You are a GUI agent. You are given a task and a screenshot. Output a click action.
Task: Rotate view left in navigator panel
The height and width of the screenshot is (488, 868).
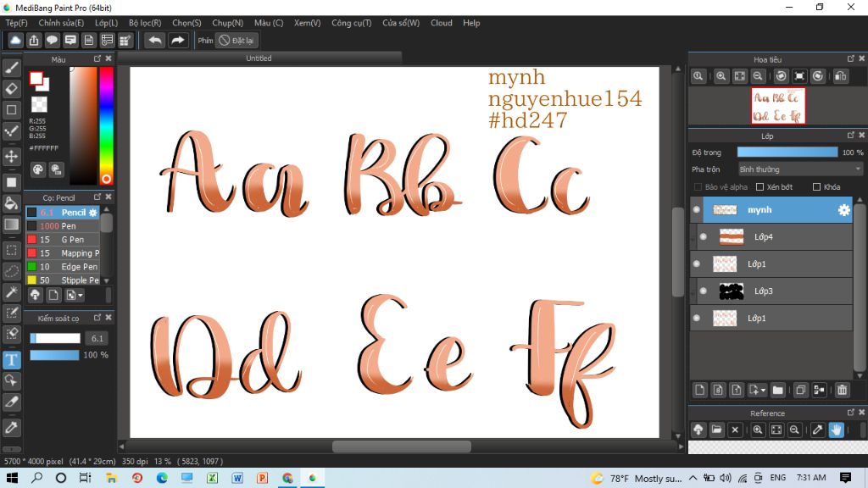[x=781, y=76]
